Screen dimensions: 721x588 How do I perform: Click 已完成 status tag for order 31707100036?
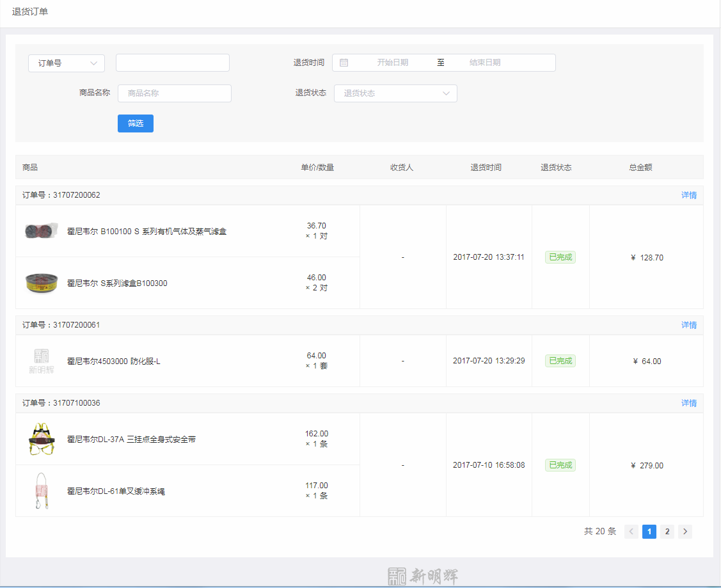coord(560,465)
